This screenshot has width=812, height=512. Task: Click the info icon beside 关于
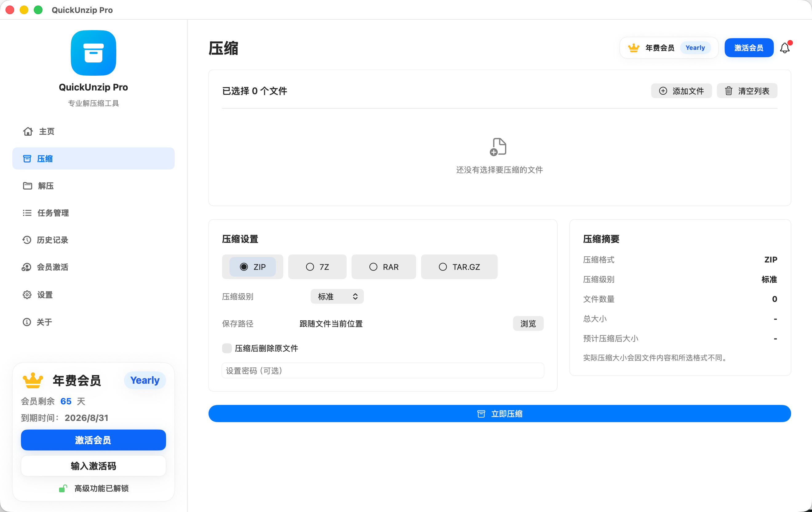pos(27,322)
